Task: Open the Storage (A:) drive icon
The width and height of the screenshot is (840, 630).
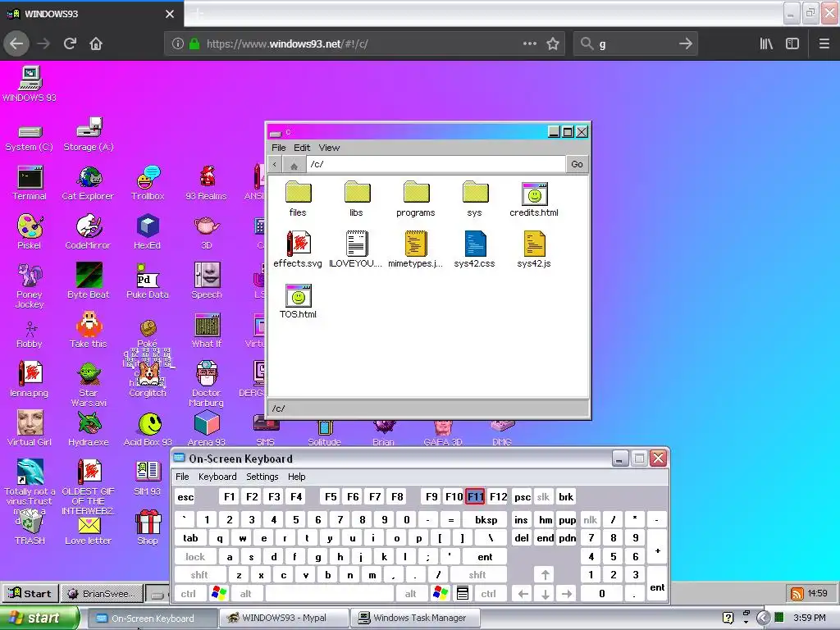Action: [x=89, y=135]
